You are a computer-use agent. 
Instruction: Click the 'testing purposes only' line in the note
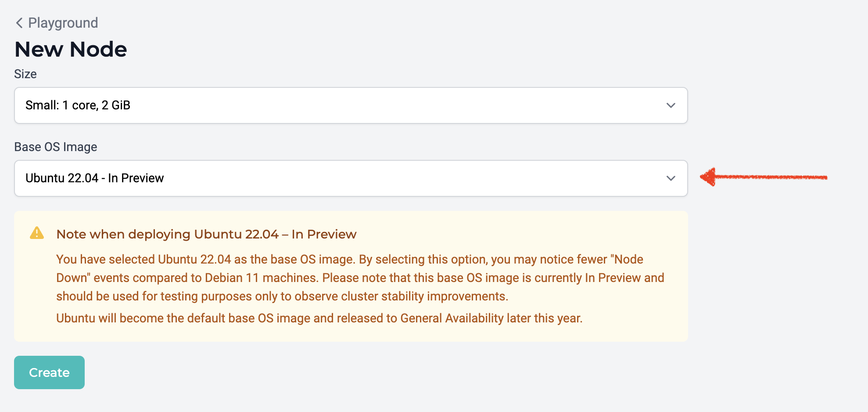(x=282, y=296)
